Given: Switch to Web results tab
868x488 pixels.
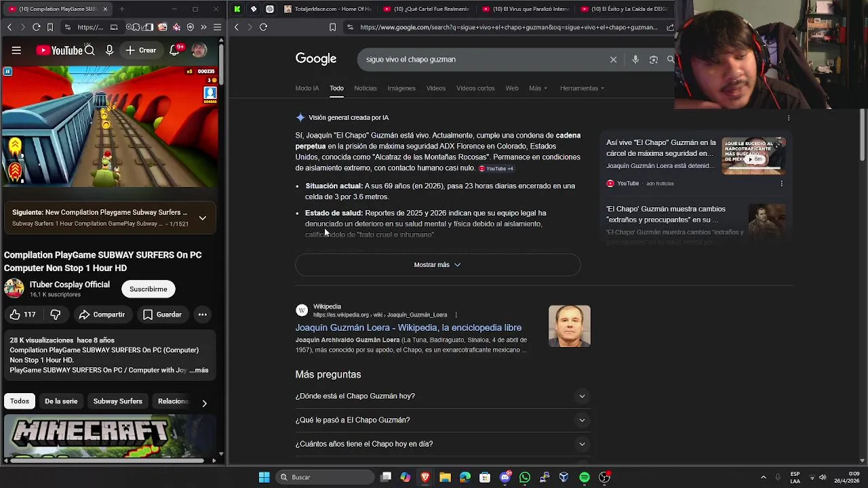Looking at the screenshot, I should (512, 88).
